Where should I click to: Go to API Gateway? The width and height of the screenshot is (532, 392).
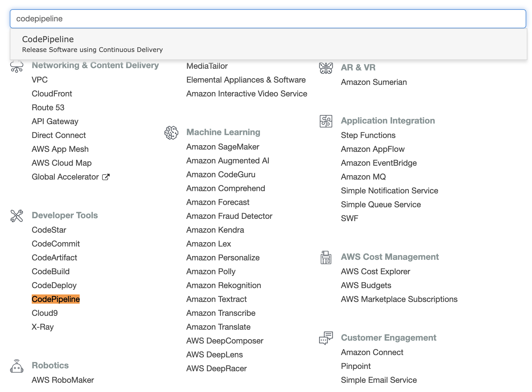tap(55, 121)
